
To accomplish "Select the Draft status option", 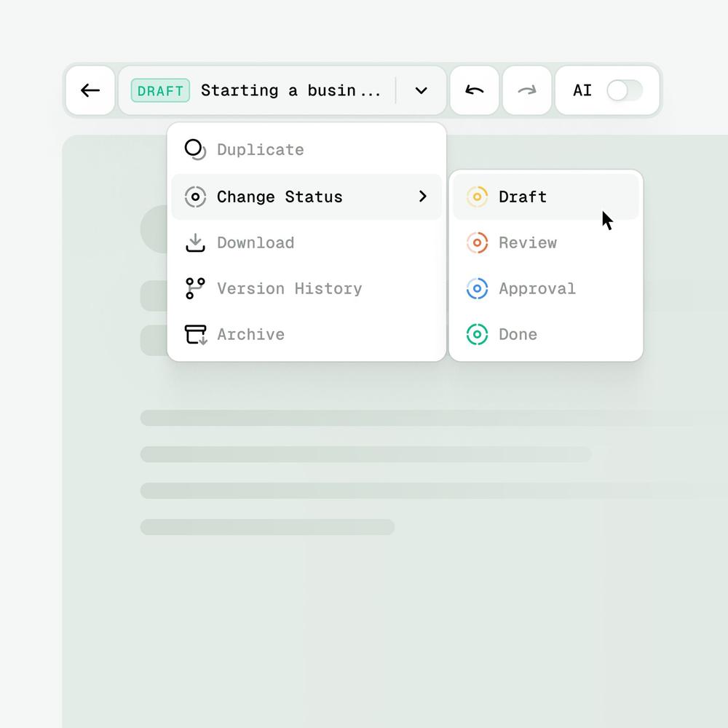I will [545, 197].
